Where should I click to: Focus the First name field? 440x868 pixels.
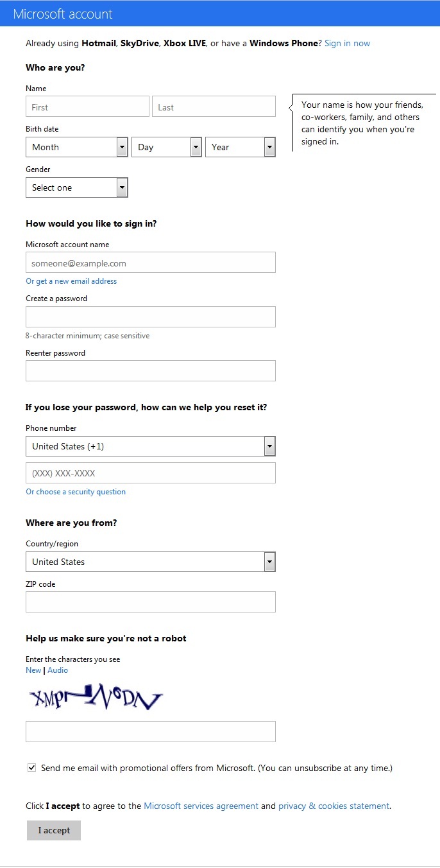coord(87,107)
